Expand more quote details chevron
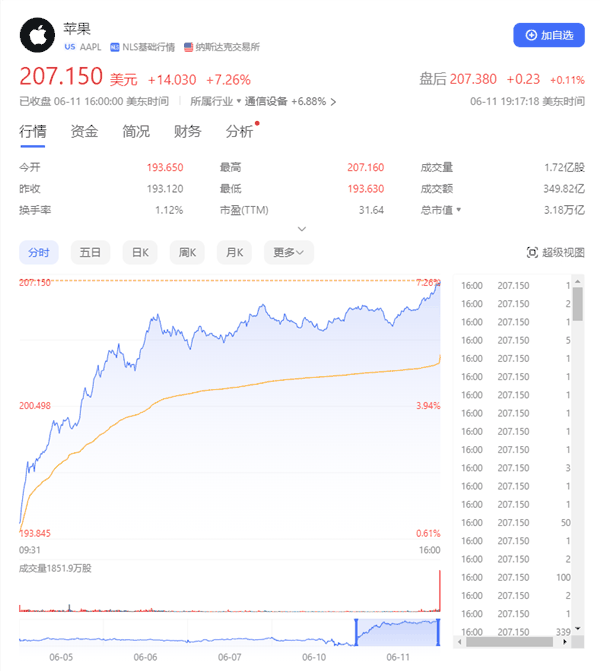 point(301,228)
